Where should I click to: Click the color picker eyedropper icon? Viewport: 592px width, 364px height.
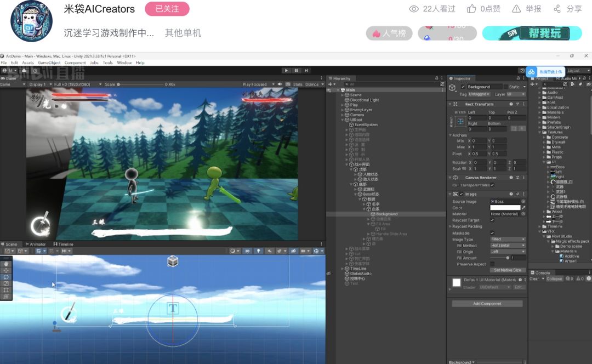pos(523,208)
